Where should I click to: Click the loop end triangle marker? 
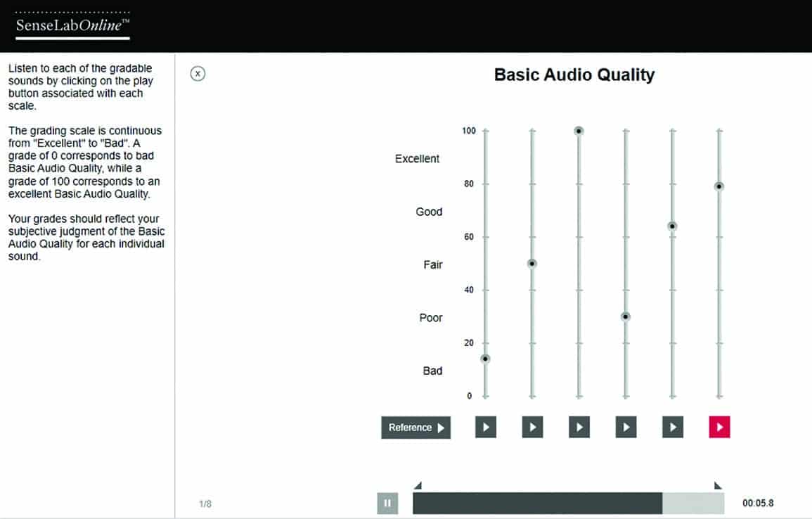718,485
